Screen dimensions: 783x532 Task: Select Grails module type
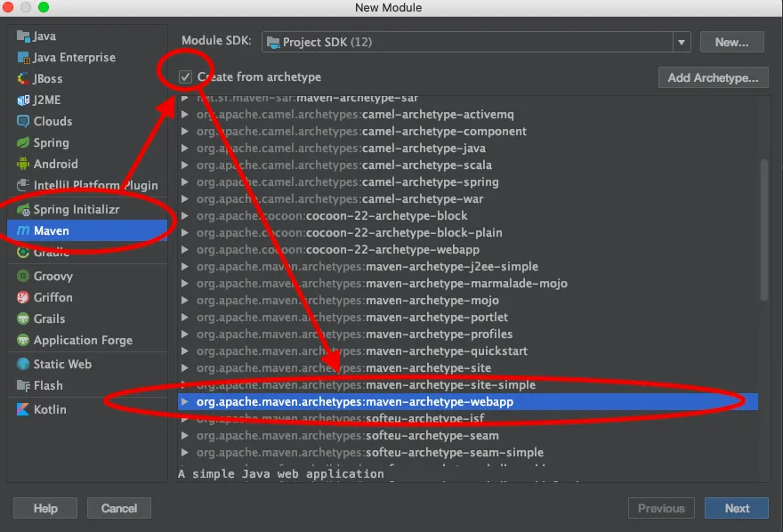[87, 318]
